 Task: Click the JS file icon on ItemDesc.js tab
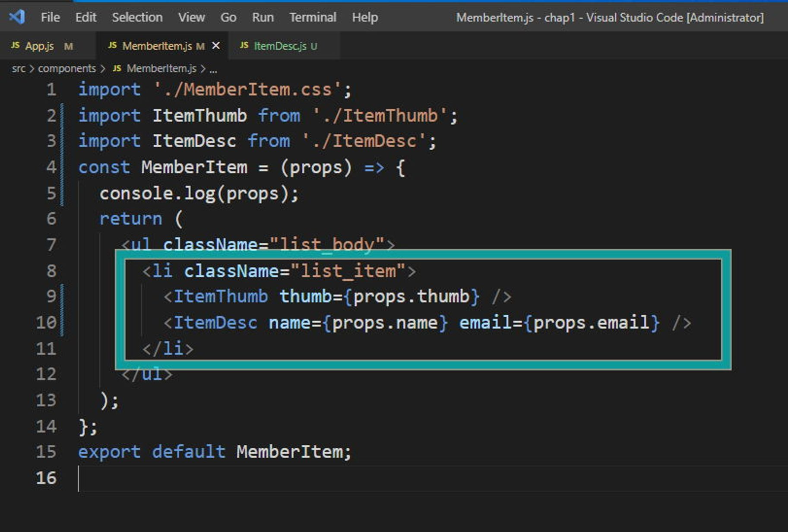point(244,46)
